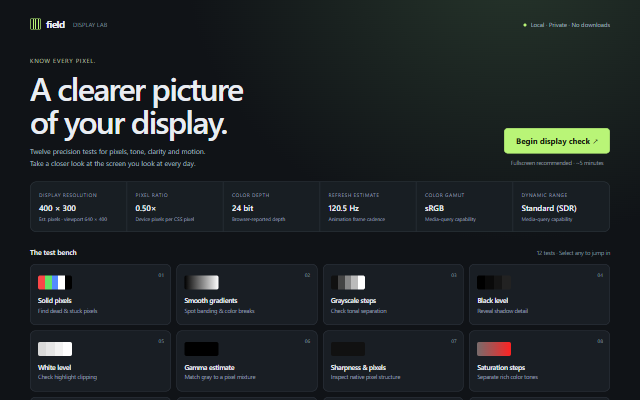Select the Sharpness & pixels test card
Viewport: 640px width, 400px height.
[x=393, y=361]
